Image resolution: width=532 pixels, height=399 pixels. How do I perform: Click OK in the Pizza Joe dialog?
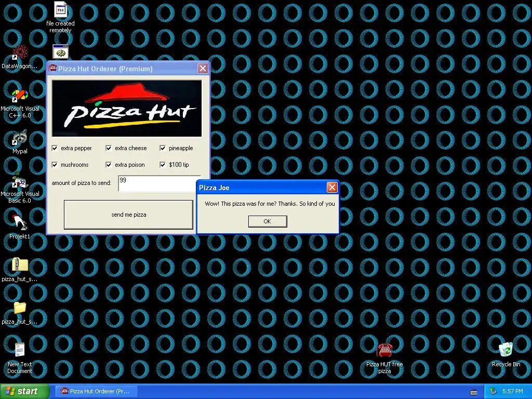pyautogui.click(x=268, y=221)
